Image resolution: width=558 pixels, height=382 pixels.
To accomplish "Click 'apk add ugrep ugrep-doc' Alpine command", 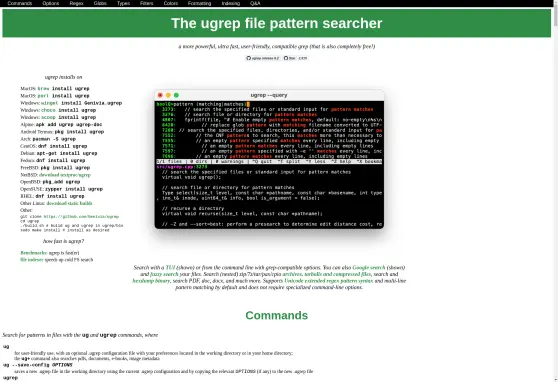I will (69, 125).
